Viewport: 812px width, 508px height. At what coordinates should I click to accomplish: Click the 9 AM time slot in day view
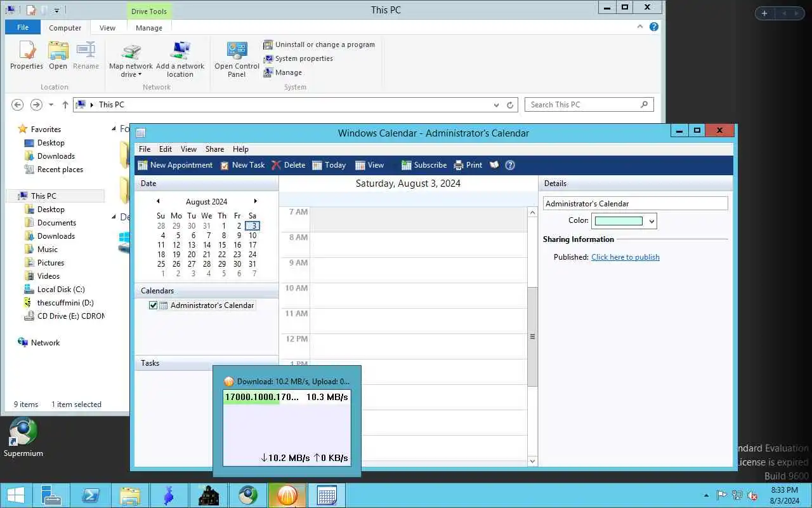point(418,270)
